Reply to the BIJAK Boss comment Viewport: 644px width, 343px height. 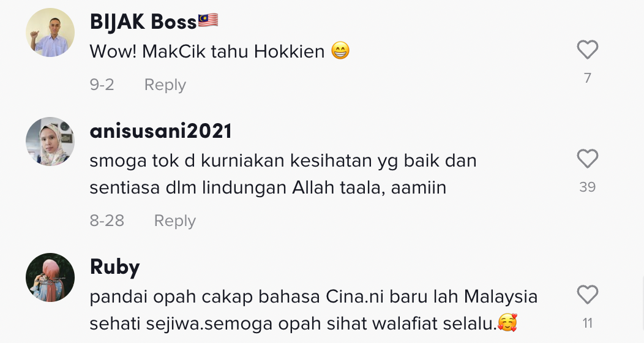pyautogui.click(x=165, y=85)
